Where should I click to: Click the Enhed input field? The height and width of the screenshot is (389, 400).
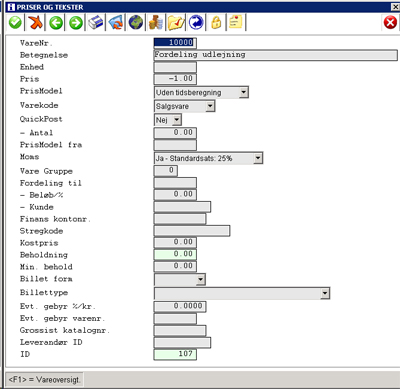pyautogui.click(x=175, y=67)
